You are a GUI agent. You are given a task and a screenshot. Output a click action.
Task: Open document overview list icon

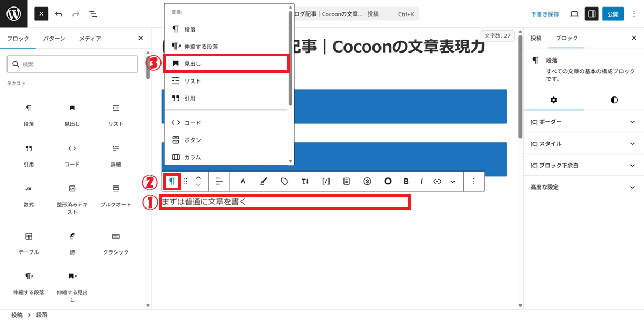pos(93,14)
